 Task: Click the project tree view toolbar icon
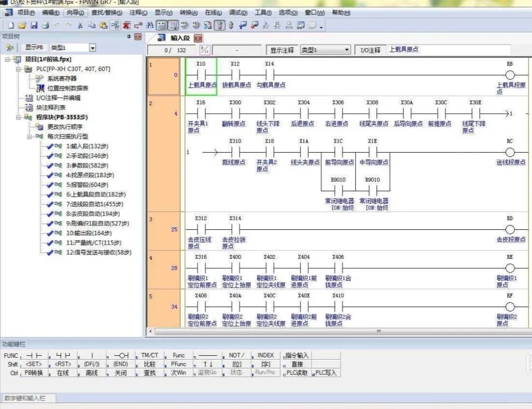pos(115,25)
